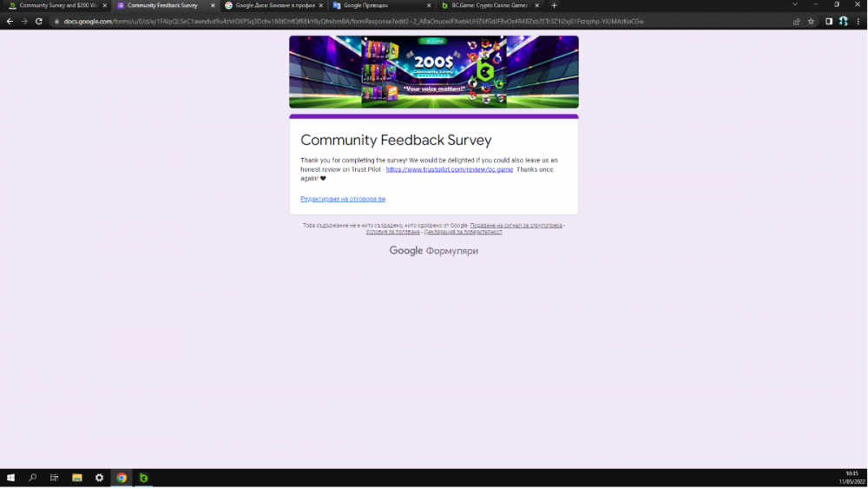Viewport: 868px width, 489px height.
Task: Expand the tab search chevron
Action: pos(796,5)
